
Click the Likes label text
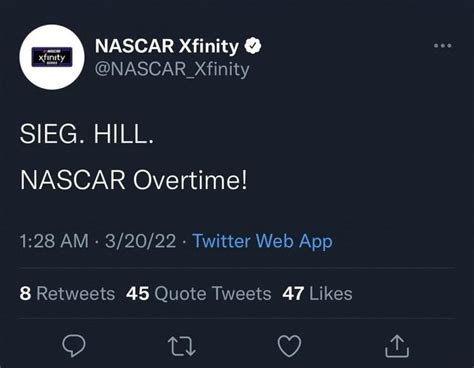pyautogui.click(x=331, y=294)
